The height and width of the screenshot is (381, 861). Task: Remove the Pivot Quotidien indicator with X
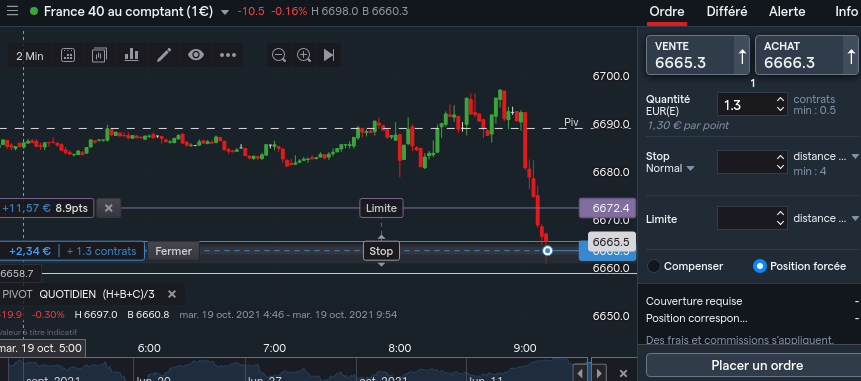(172, 294)
